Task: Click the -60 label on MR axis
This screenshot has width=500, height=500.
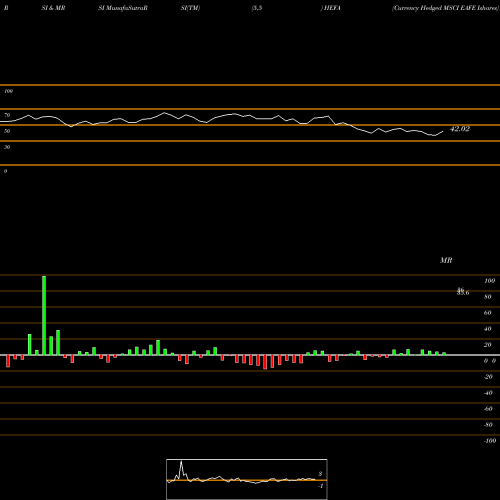Action: click(488, 409)
